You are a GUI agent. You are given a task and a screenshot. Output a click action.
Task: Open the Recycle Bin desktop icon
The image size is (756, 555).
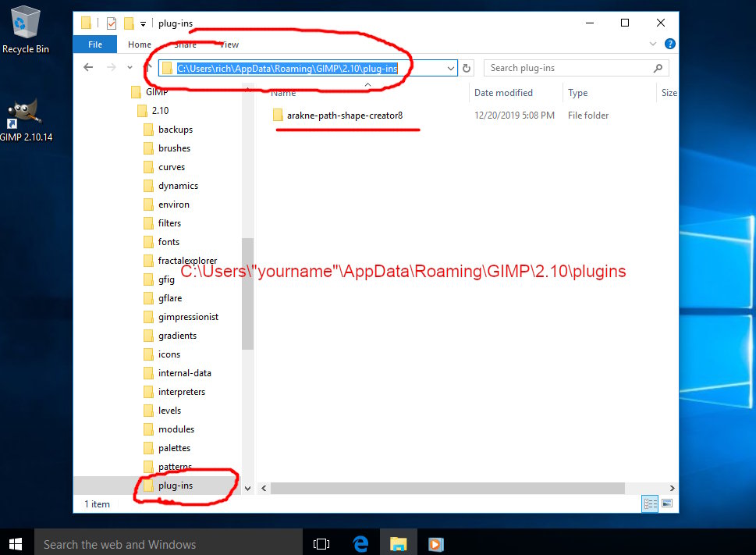coord(26,30)
